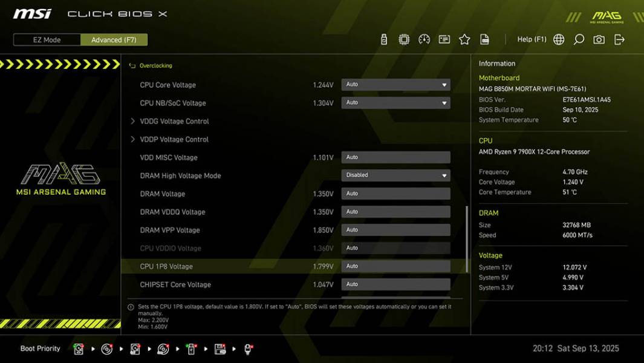Select the Advanced (F7) tab
Viewport: 644px width, 363px height.
pos(114,39)
